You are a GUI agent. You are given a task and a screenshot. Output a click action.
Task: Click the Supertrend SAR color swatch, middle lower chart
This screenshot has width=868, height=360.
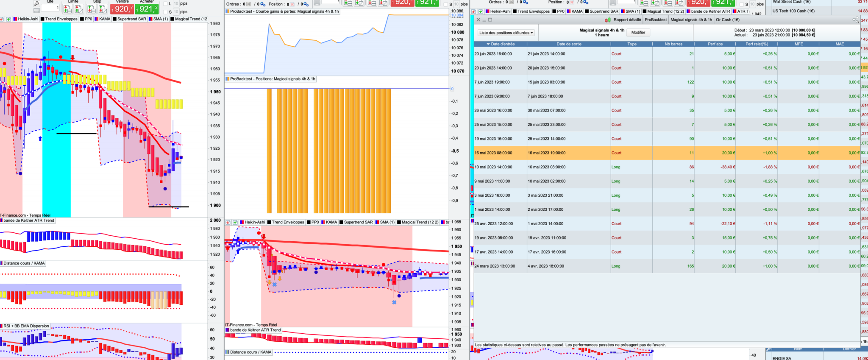coord(341,222)
